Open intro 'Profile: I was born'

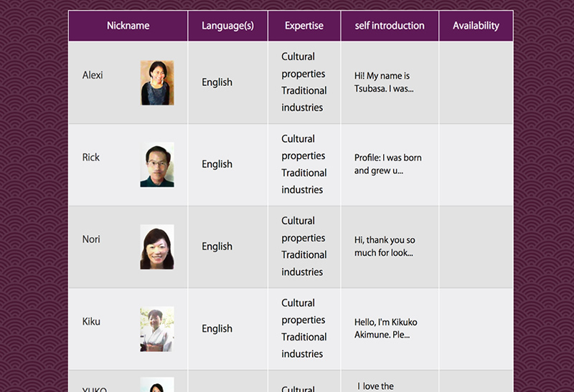click(388, 164)
